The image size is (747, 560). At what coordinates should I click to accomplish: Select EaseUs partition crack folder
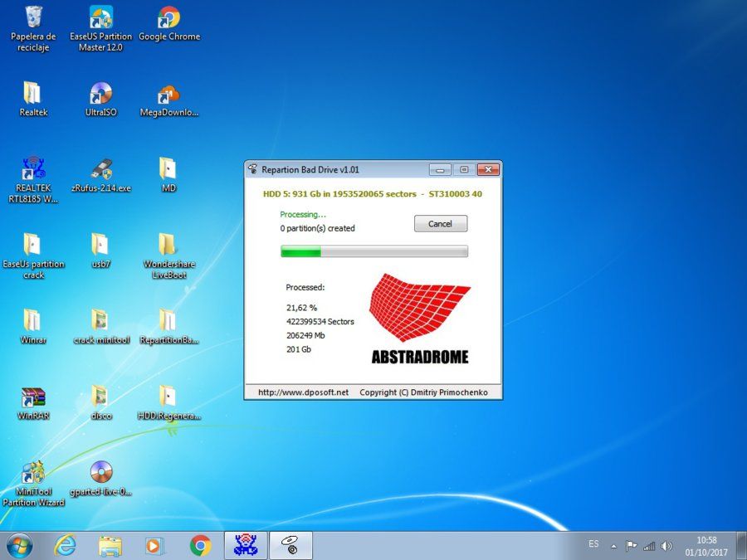pos(33,256)
